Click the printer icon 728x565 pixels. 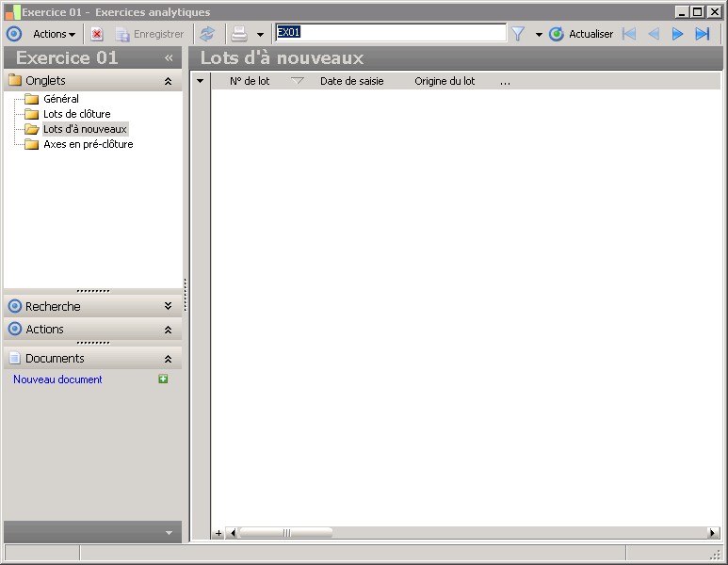pos(239,34)
